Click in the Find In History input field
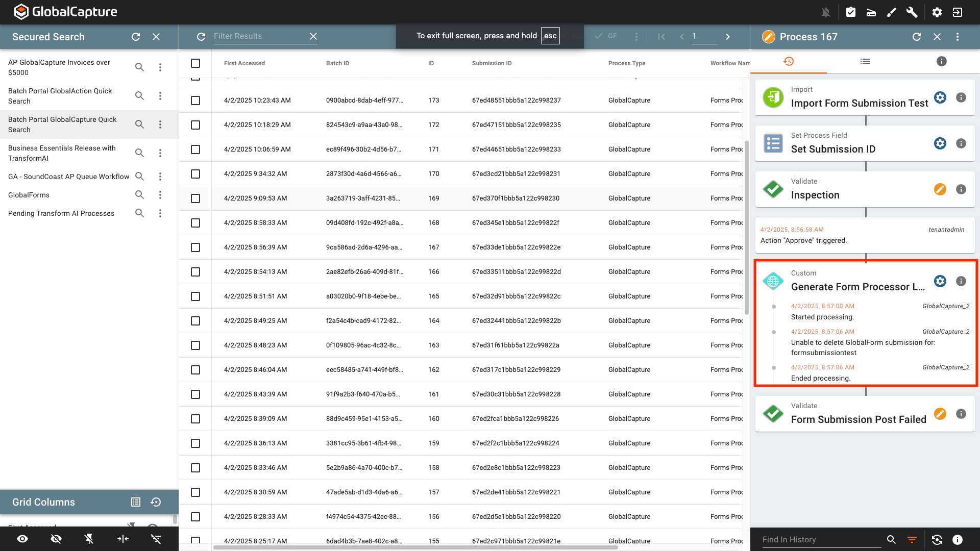The width and height of the screenshot is (980, 551). [x=817, y=539]
